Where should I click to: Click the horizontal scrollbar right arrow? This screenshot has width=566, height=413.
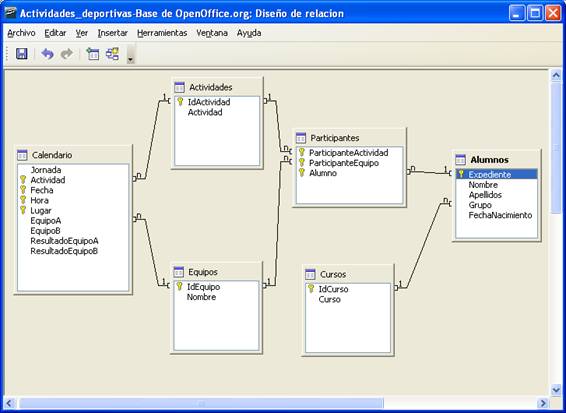543,403
